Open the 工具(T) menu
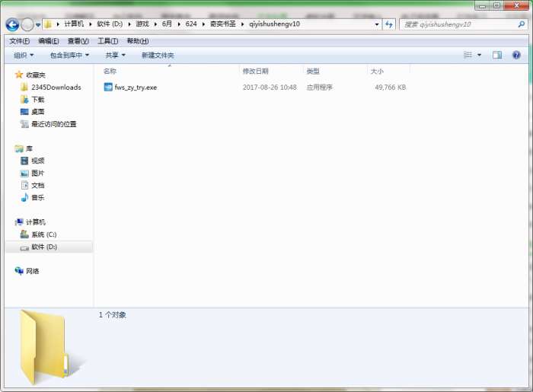 [108, 41]
